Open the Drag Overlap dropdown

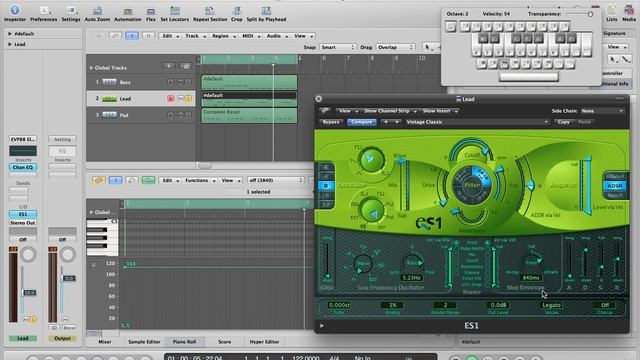click(x=395, y=47)
